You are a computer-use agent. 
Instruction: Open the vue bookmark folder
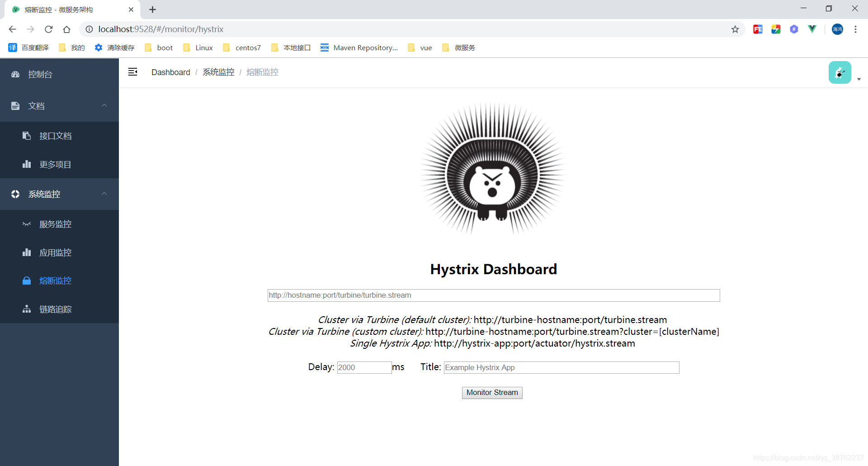point(420,48)
